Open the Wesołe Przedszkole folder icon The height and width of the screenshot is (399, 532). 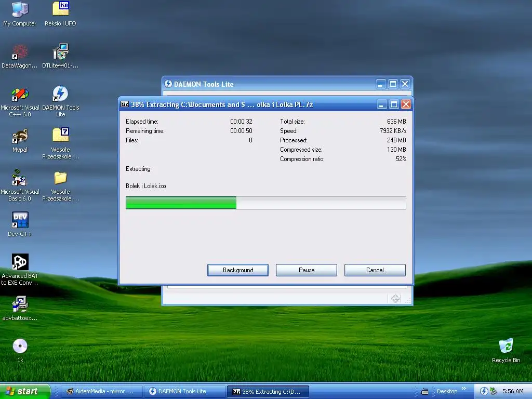(60, 185)
